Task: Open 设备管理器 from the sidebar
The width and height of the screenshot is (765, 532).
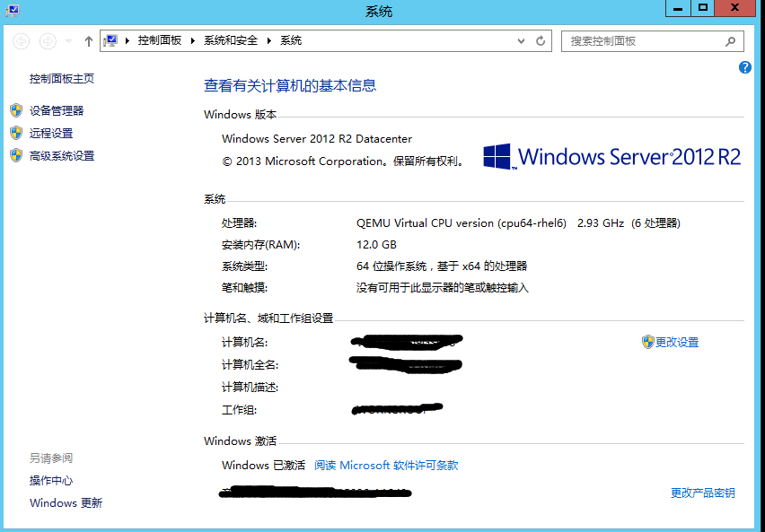Action: coord(57,110)
